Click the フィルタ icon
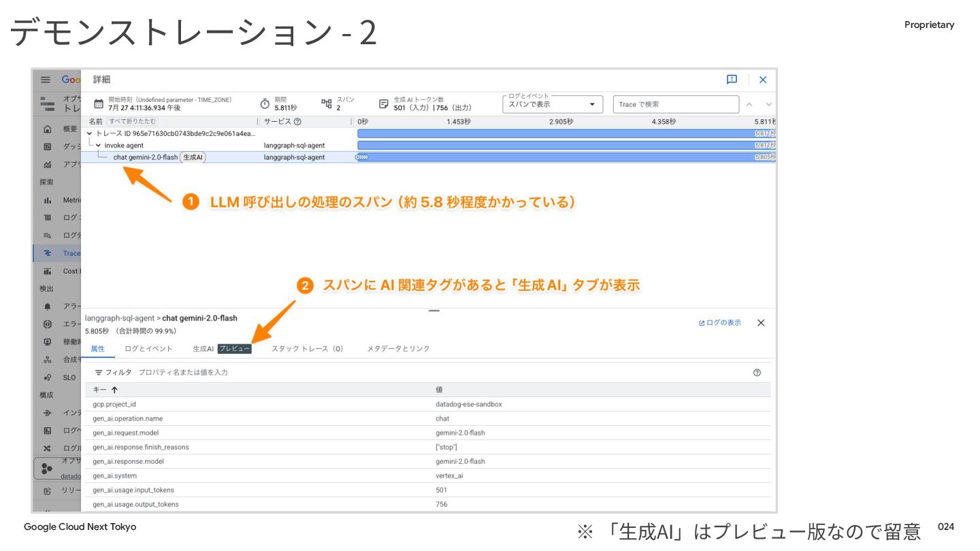The height and width of the screenshot is (551, 980). (x=99, y=373)
